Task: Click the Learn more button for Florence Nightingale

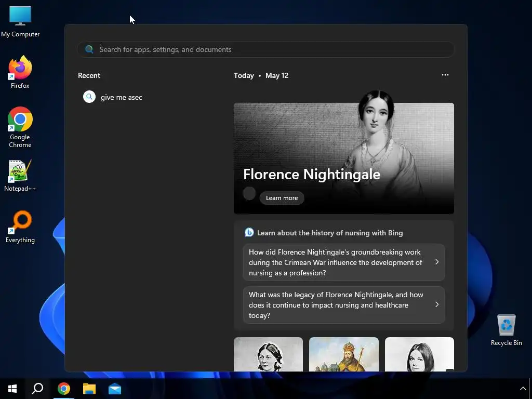Action: pyautogui.click(x=282, y=198)
